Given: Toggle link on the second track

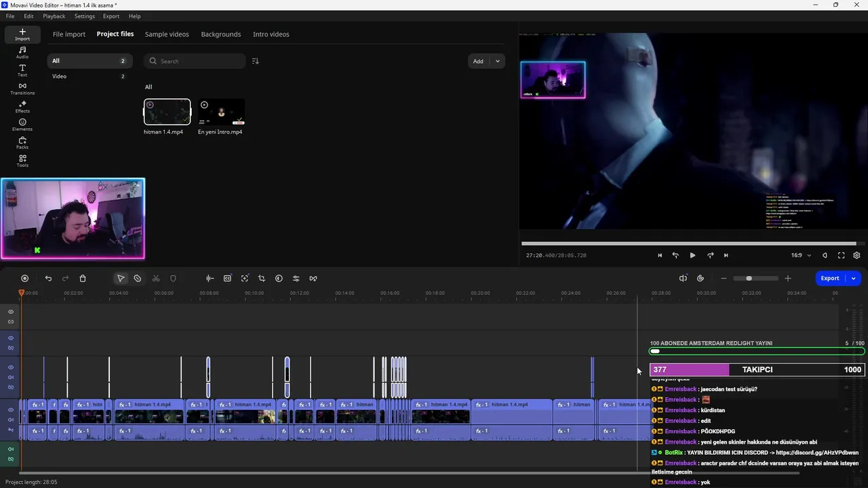Looking at the screenshot, I should [x=11, y=348].
